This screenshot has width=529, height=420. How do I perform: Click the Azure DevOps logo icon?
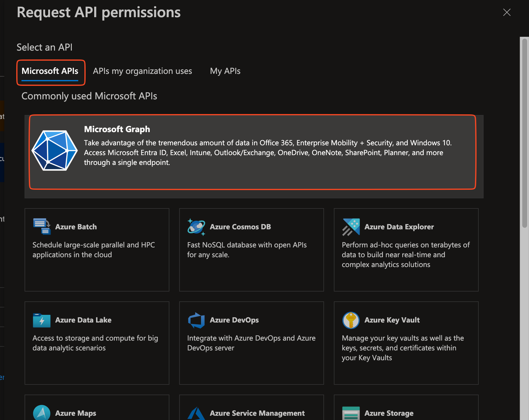(196, 320)
